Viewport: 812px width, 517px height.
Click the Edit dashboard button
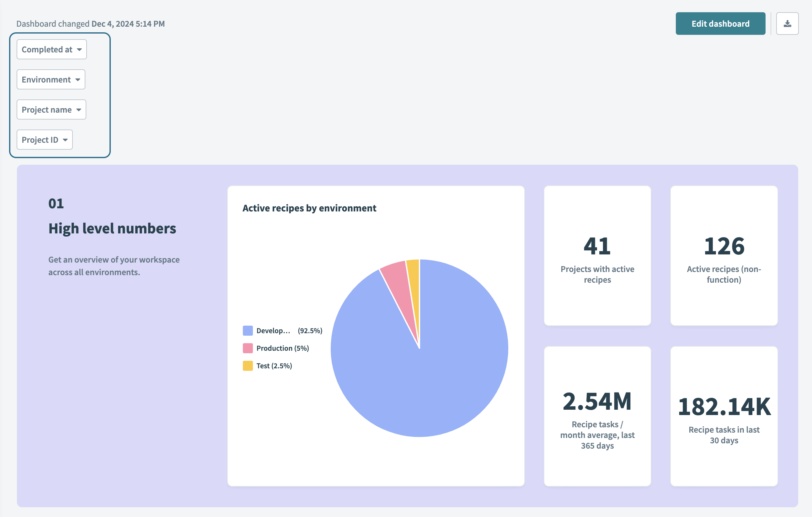coord(721,23)
